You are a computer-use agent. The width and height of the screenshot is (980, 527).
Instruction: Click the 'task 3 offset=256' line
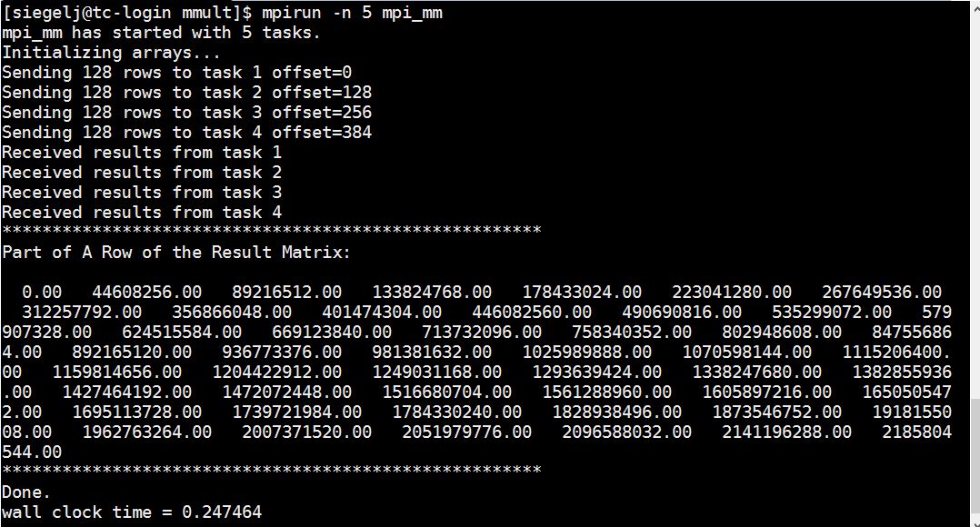point(187,113)
